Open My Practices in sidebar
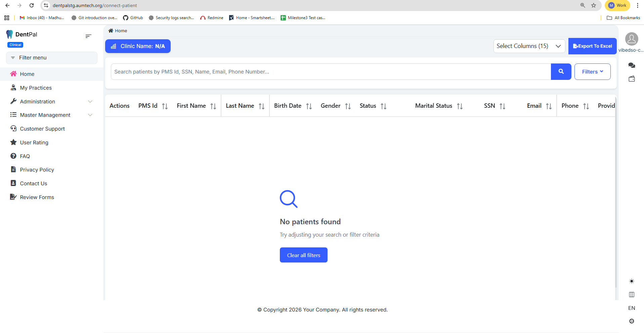644x333 pixels. (36, 88)
